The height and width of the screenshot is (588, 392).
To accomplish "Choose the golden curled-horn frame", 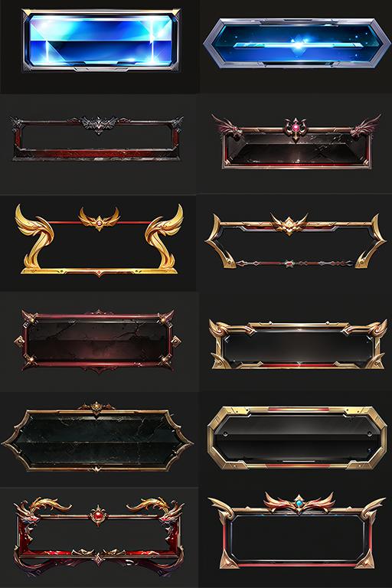I will tap(99, 240).
